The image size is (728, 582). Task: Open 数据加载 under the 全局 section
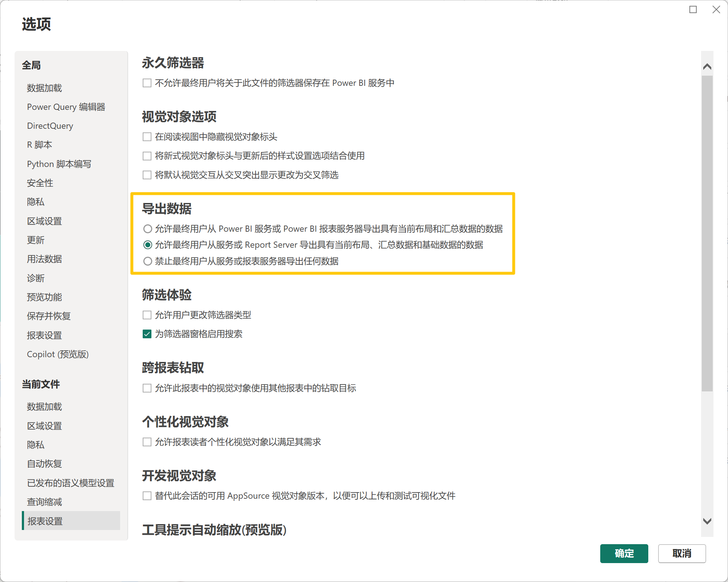[x=44, y=88]
